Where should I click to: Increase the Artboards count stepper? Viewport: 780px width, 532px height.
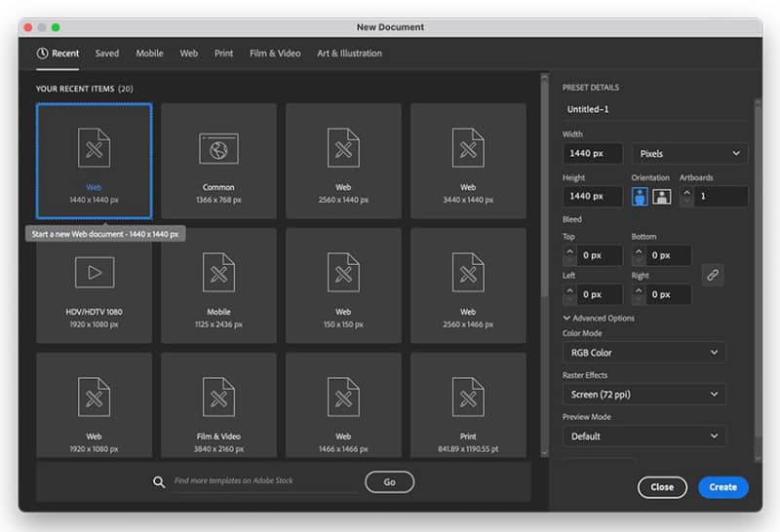point(686,192)
